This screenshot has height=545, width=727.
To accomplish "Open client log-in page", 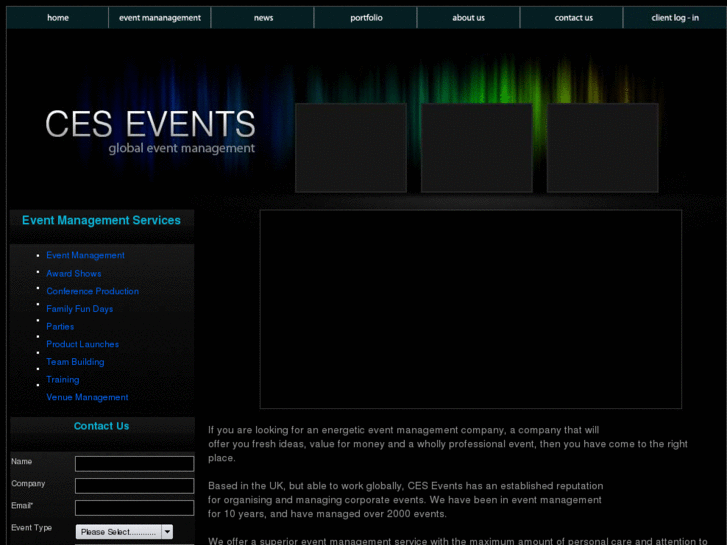I will 675,18.
